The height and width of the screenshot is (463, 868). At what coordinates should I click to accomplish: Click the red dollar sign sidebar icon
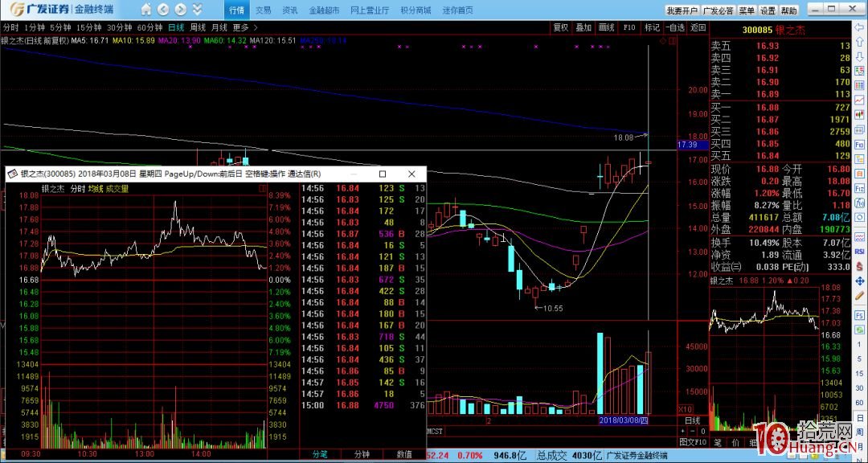(860, 266)
